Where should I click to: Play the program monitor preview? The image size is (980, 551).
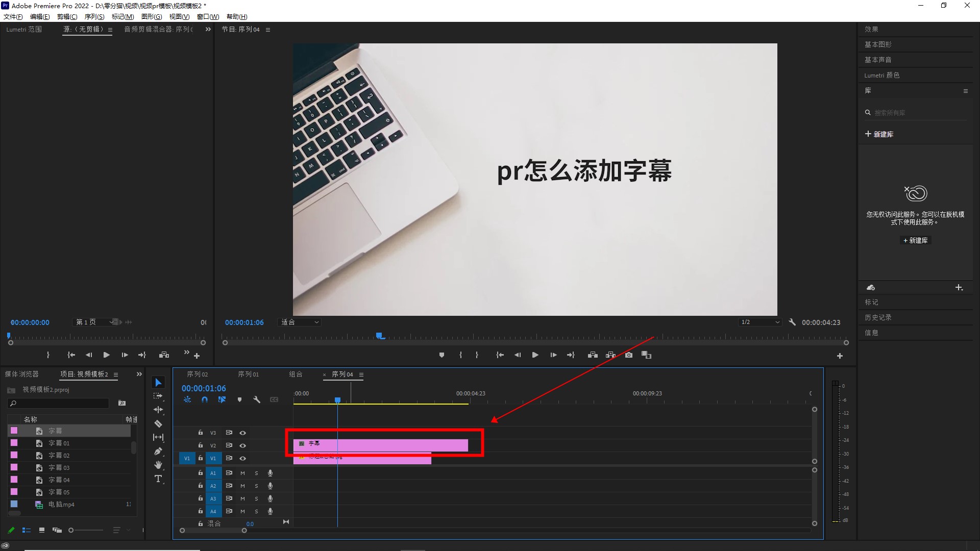(x=535, y=355)
